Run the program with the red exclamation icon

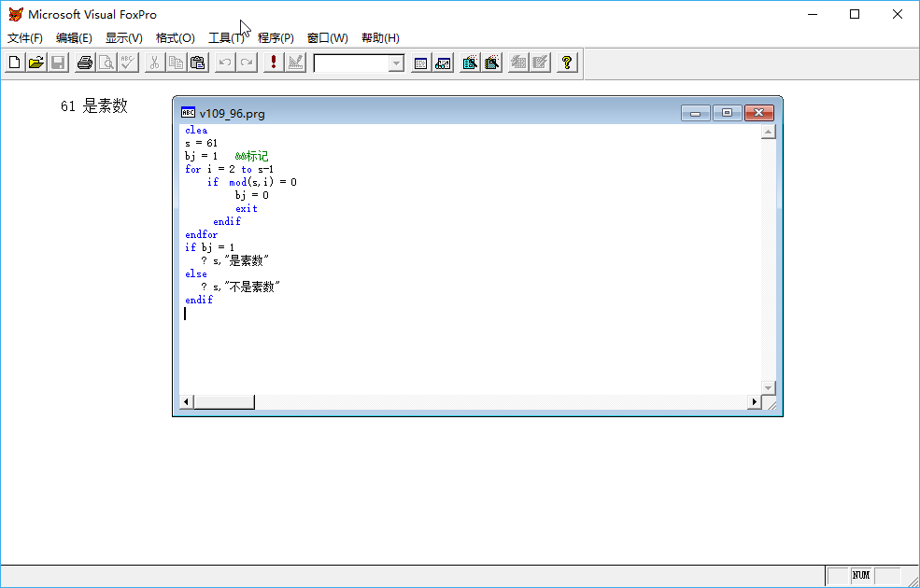274,63
